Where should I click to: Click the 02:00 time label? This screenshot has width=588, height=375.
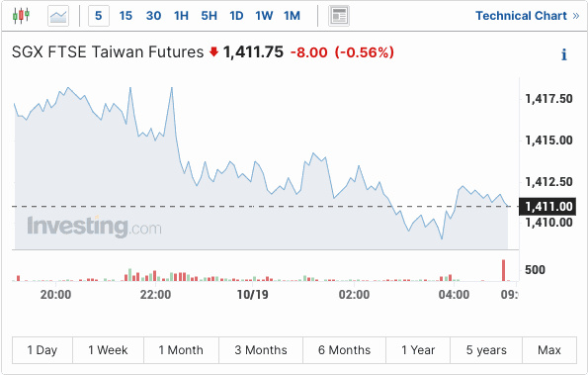pyautogui.click(x=355, y=295)
